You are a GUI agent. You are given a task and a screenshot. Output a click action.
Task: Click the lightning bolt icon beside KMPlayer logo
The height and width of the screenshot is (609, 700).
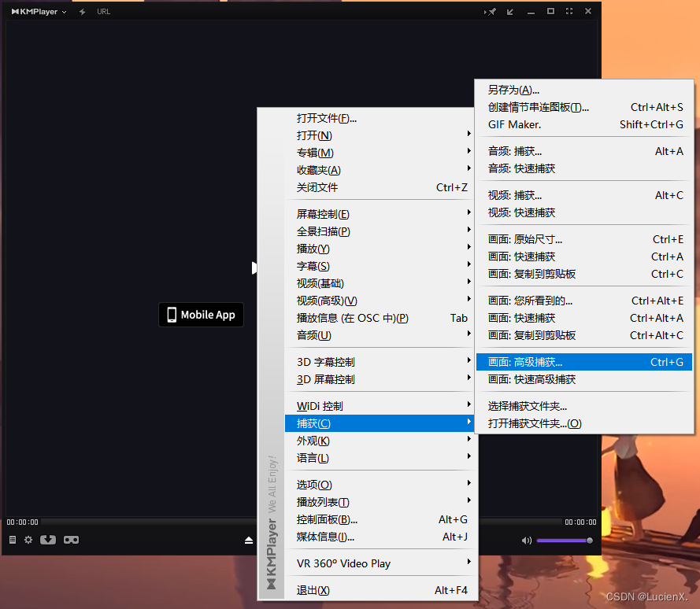[x=82, y=11]
